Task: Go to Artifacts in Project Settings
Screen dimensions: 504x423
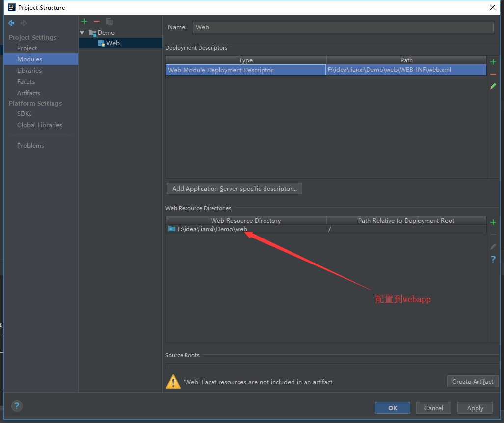Action: pyautogui.click(x=28, y=93)
